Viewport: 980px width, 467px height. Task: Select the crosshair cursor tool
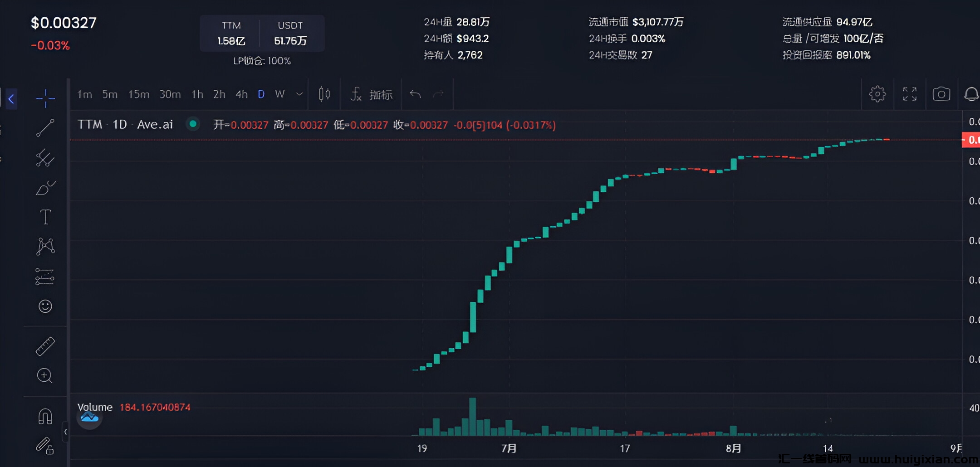pos(45,98)
